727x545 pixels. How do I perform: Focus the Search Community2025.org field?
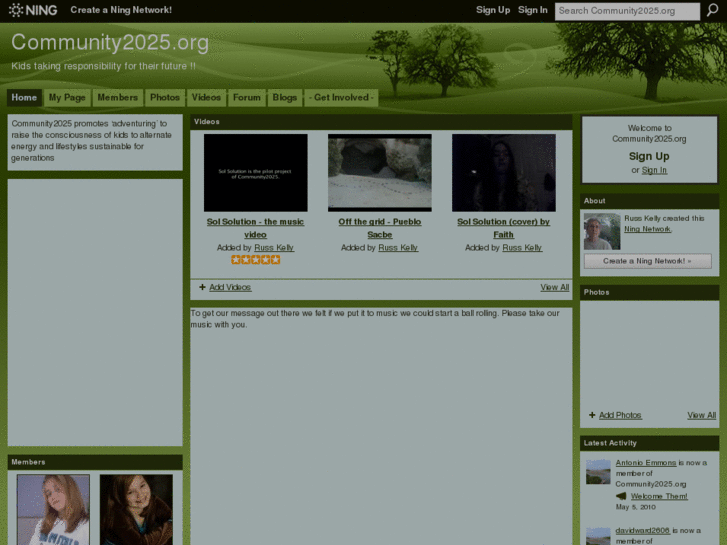[x=627, y=11]
